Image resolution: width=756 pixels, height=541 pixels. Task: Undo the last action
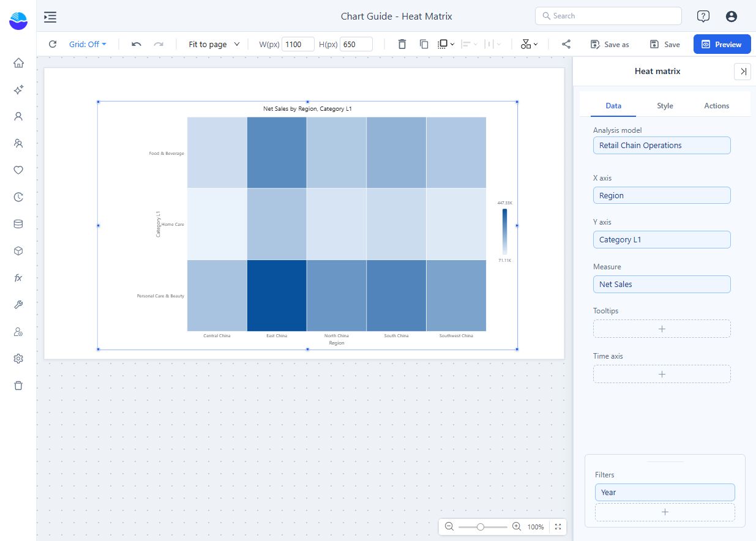tap(137, 44)
